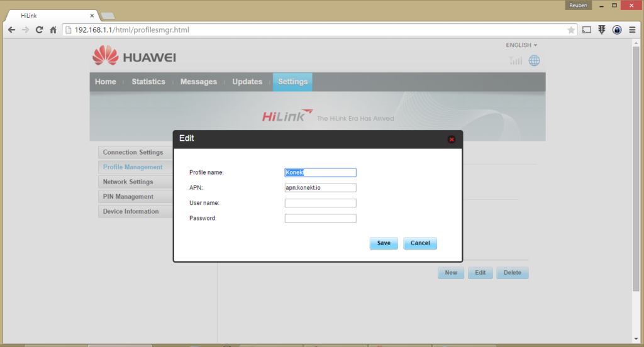Click the Profile name input field
This screenshot has width=644, height=347.
click(320, 172)
